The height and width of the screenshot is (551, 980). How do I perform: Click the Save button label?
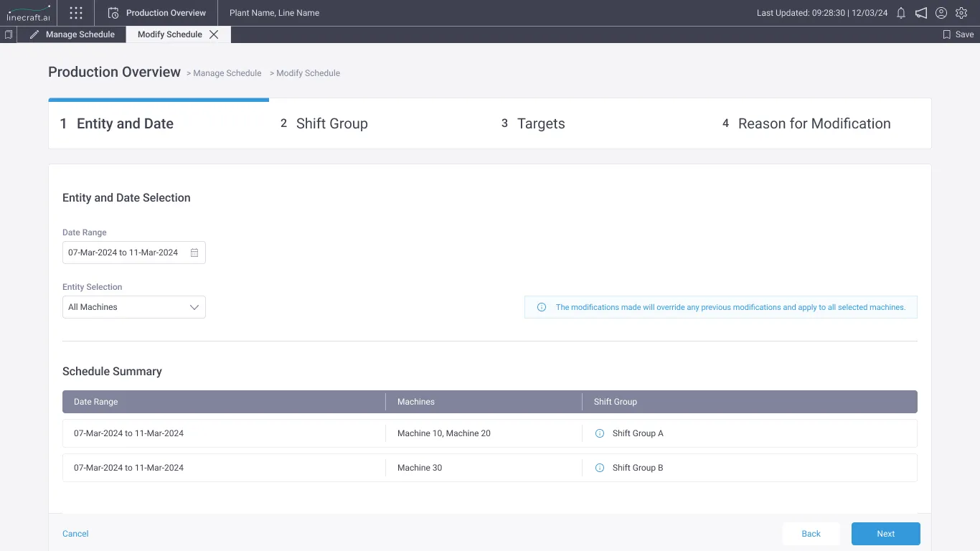965,34
